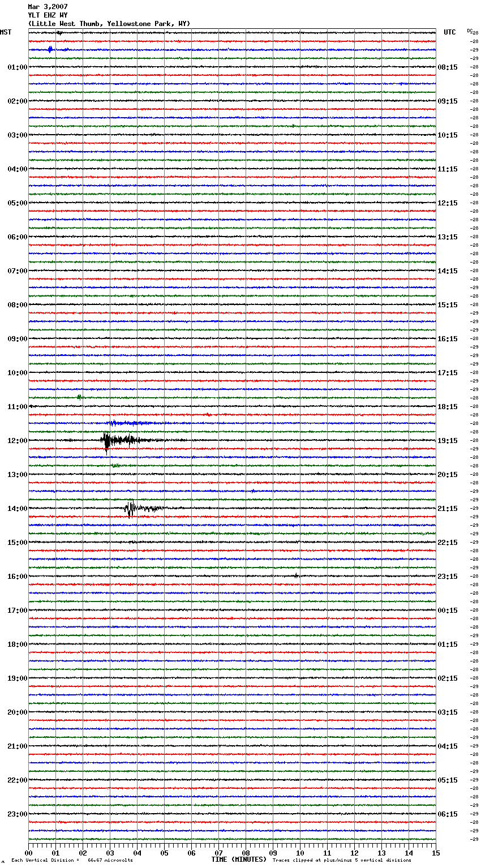Select the 09:00 MST time label

[x=18, y=339]
